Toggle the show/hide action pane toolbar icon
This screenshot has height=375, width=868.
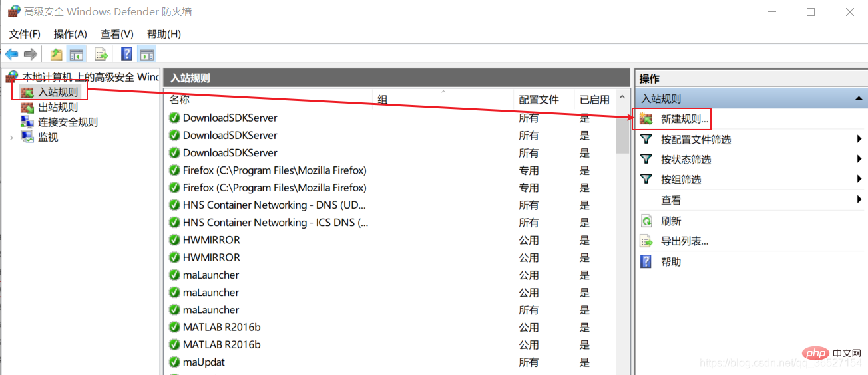coord(146,54)
